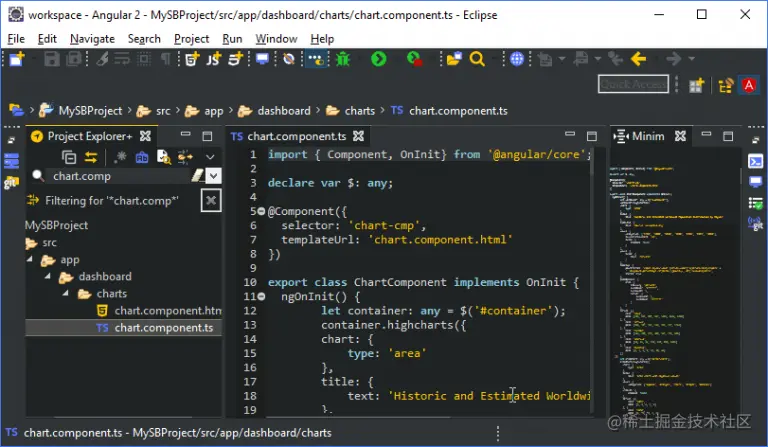The height and width of the screenshot is (447, 768).
Task: Toggle Show Whitespace Characters pilcrow icon
Action: (x=166, y=59)
